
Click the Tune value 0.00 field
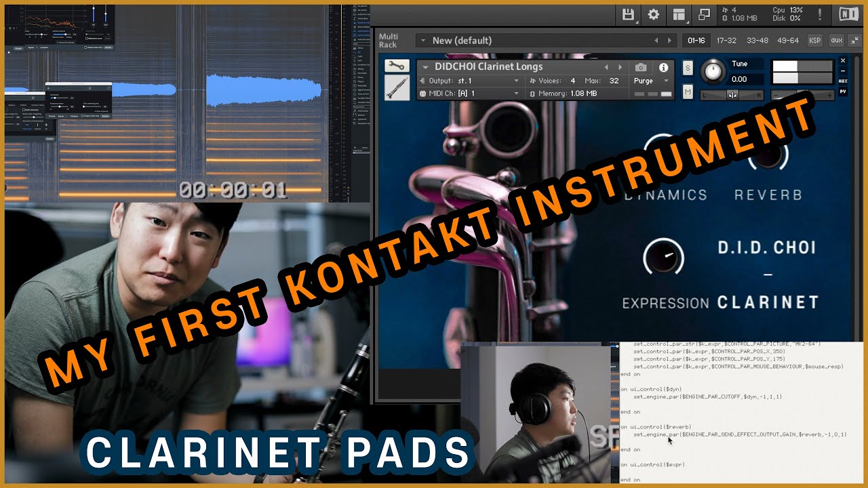click(746, 79)
